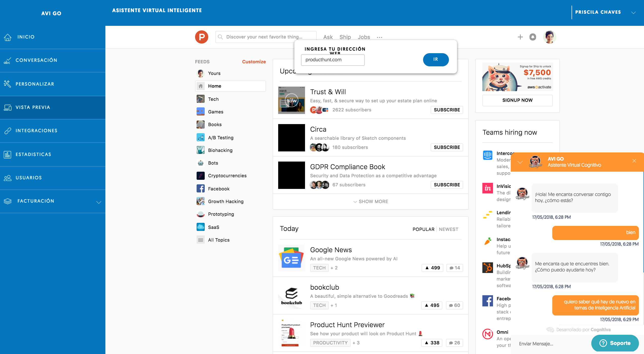Image resolution: width=644 pixels, height=354 pixels.
Task: Collapse the AVI GO chat widget
Action: coord(520,162)
